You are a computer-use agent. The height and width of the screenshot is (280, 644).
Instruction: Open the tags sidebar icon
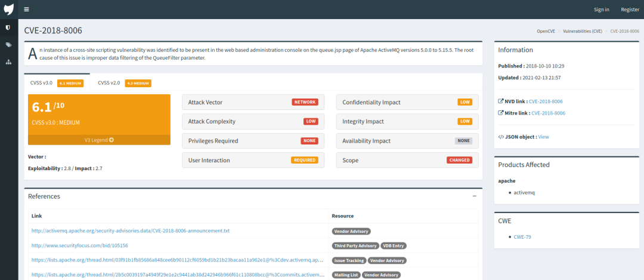click(x=8, y=45)
